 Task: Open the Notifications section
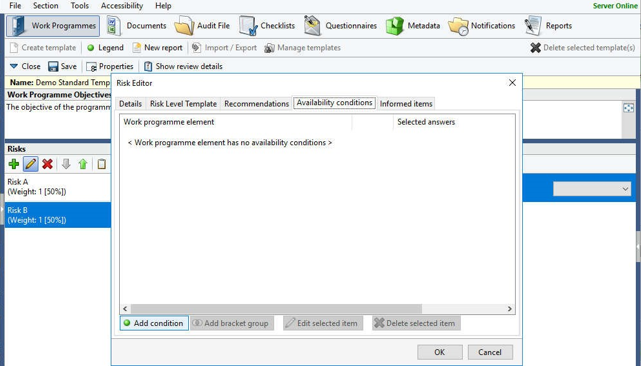tap(482, 26)
